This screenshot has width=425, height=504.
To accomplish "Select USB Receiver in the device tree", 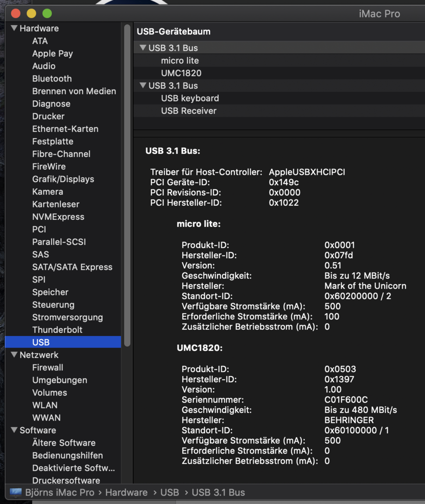I will tap(189, 111).
